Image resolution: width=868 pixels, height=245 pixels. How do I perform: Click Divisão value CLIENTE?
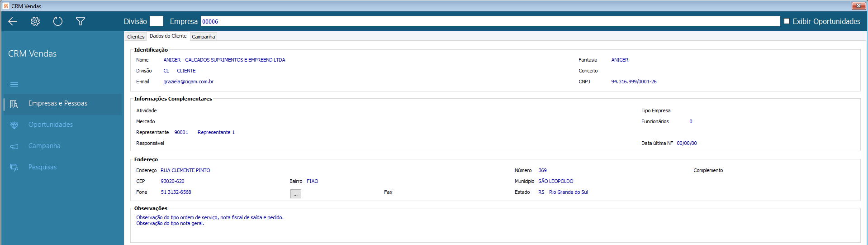(186, 71)
